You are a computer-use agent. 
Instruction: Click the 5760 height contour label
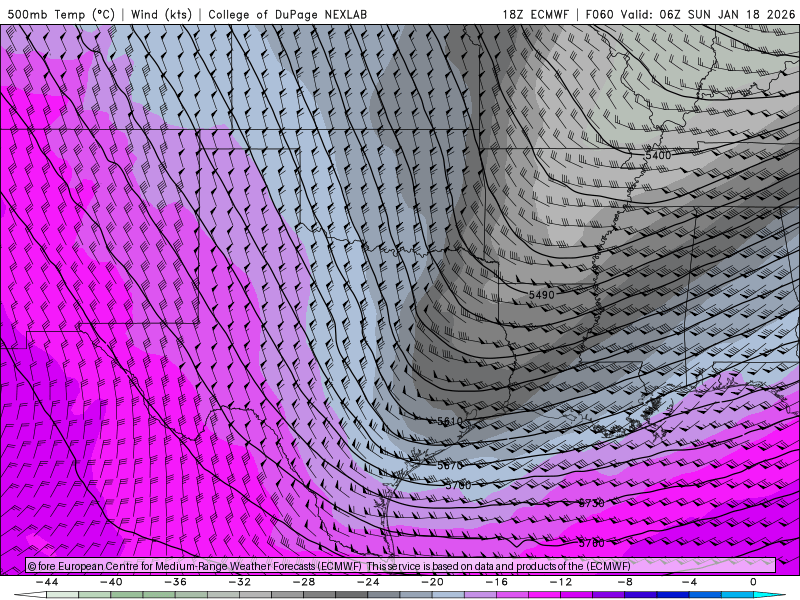point(591,543)
